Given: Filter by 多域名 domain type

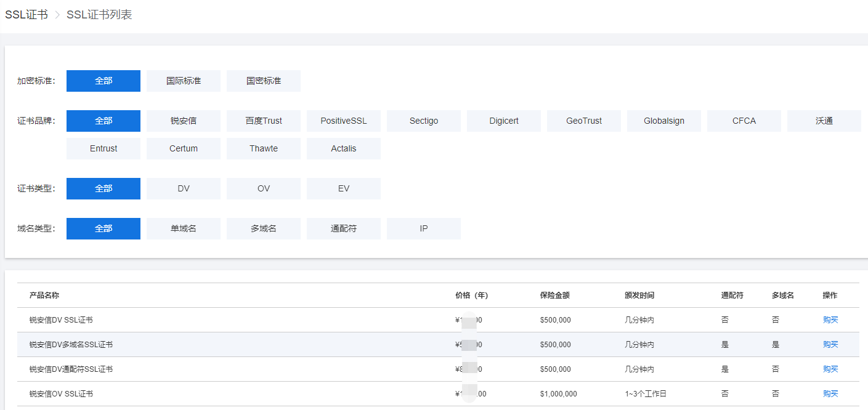Looking at the screenshot, I should tap(264, 228).
